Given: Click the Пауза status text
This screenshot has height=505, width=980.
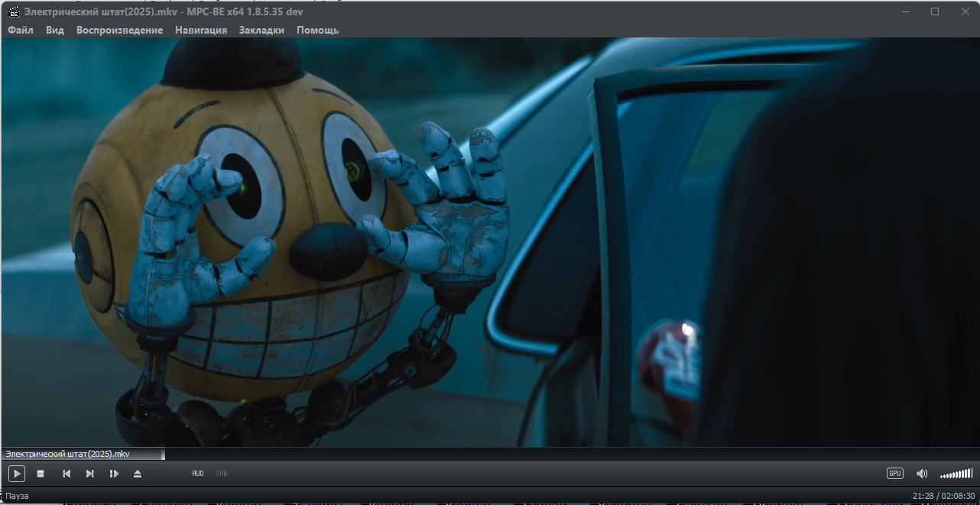Looking at the screenshot, I should (x=18, y=497).
